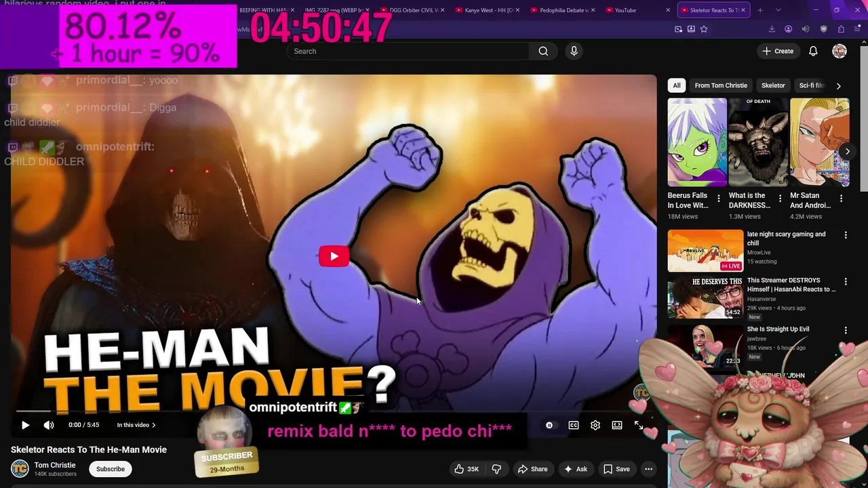Click browser shield protection icon
This screenshot has width=868, height=488.
click(823, 29)
